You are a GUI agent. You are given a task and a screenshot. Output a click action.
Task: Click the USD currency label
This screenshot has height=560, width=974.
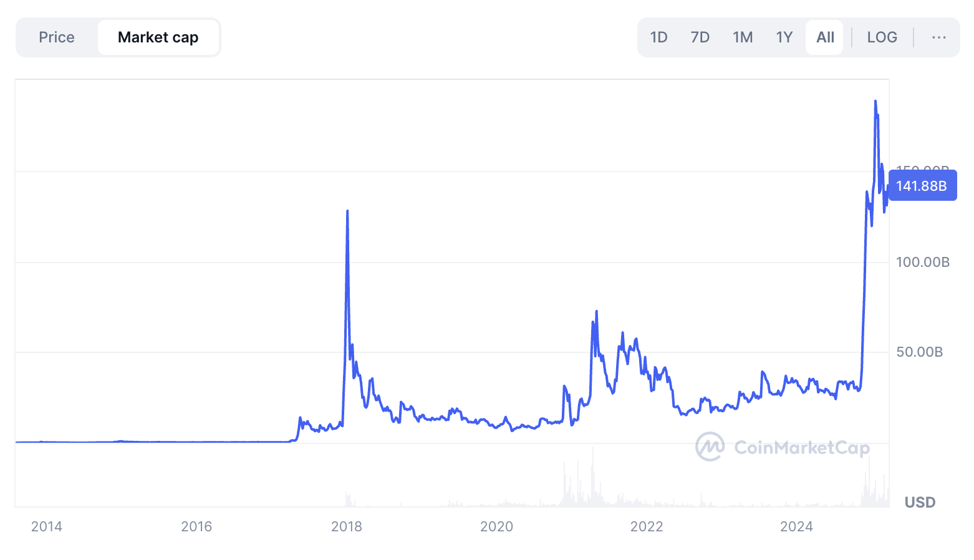coord(920,502)
